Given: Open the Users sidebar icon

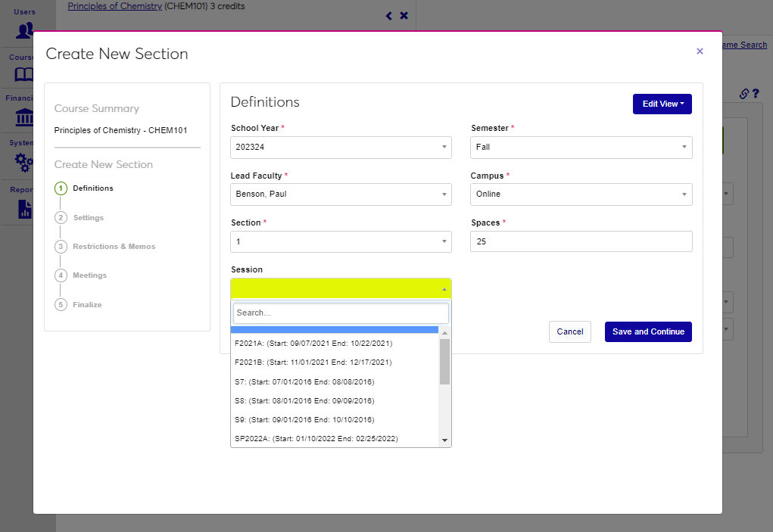Looking at the screenshot, I should [24, 30].
